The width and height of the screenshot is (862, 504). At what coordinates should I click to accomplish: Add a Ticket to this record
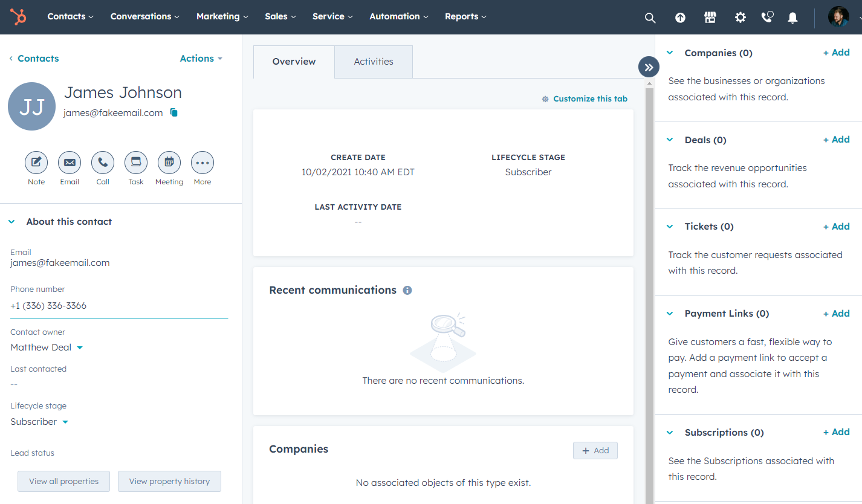(836, 226)
